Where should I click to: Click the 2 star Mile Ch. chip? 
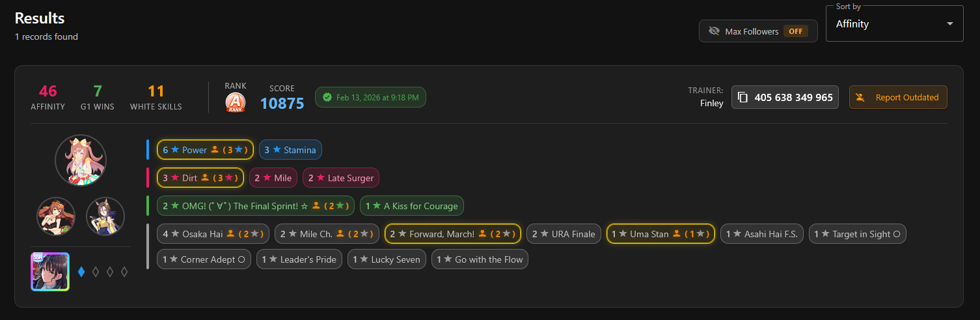click(x=327, y=233)
